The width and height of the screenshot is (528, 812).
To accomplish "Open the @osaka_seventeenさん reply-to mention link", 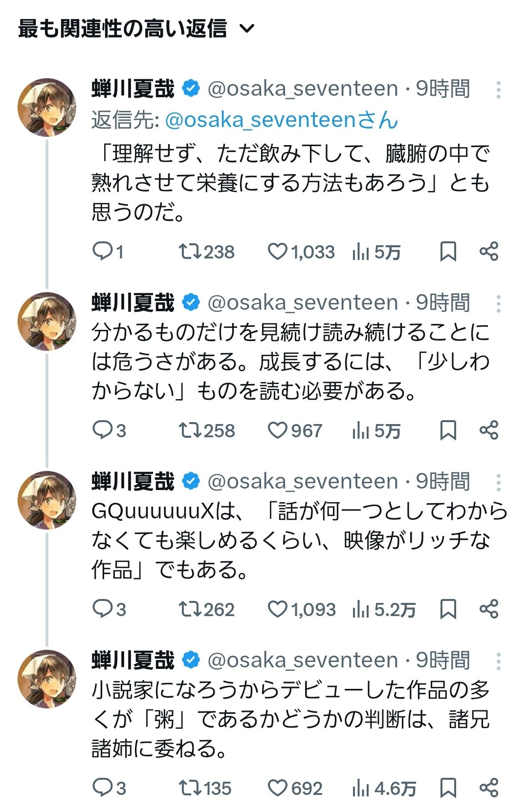I will tap(282, 120).
